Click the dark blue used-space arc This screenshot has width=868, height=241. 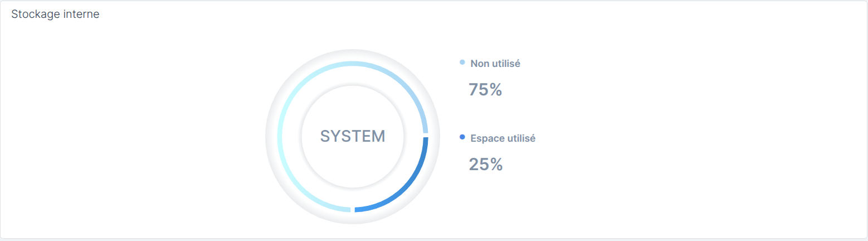[406, 190]
